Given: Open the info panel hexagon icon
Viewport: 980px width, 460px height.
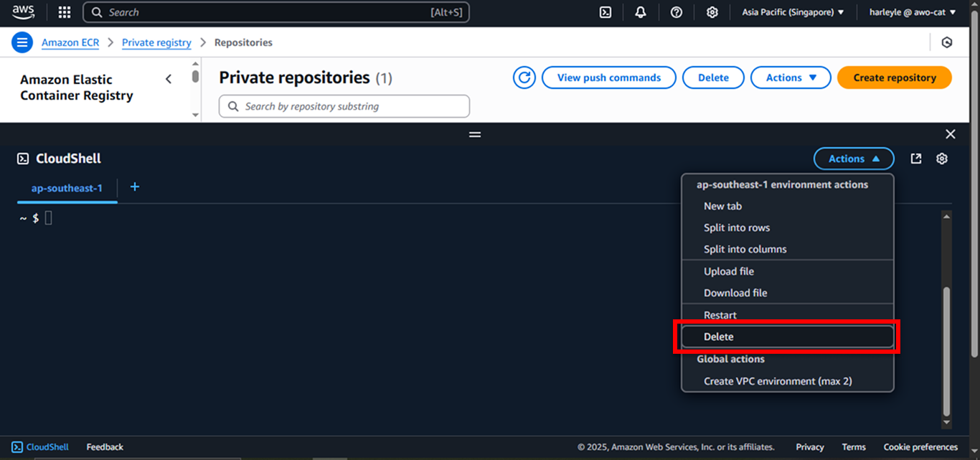Looking at the screenshot, I should pos(947,42).
